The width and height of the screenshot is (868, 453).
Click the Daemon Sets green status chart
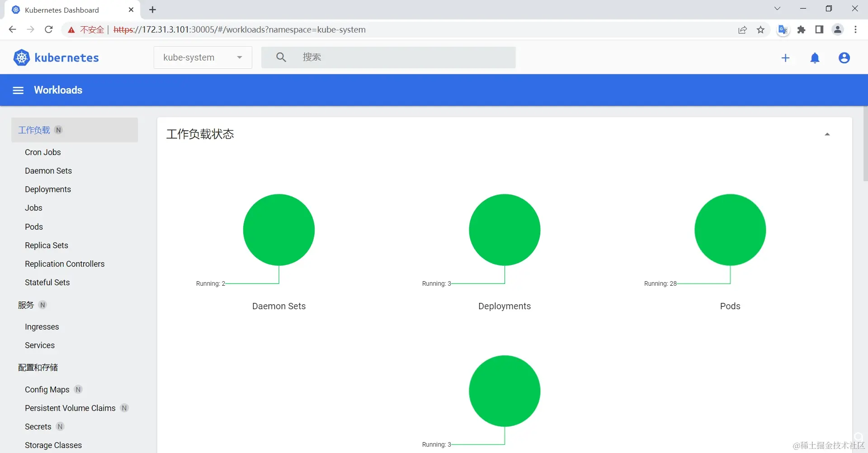tap(279, 230)
